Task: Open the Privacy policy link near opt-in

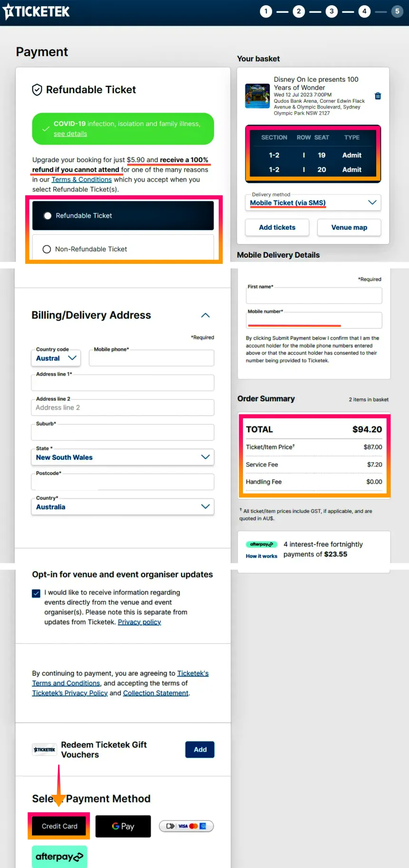Action: [x=139, y=622]
